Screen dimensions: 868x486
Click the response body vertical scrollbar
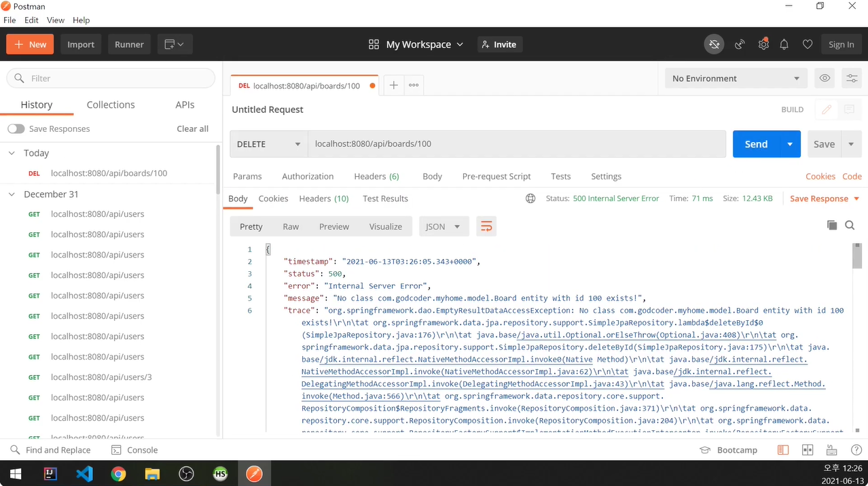(x=857, y=257)
